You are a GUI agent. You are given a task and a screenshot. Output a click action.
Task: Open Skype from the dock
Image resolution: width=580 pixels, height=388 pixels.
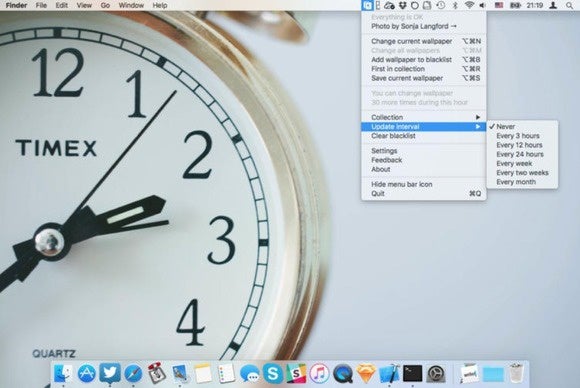[x=273, y=373]
